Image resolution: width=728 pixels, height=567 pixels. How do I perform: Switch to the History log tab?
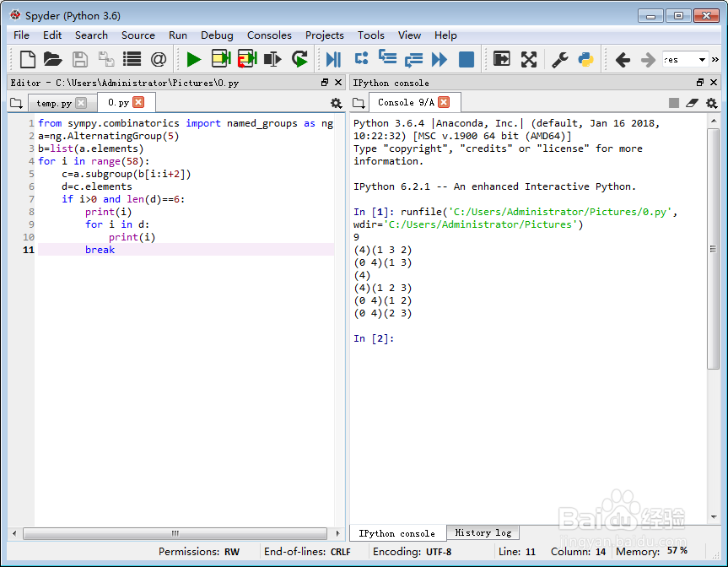(483, 532)
